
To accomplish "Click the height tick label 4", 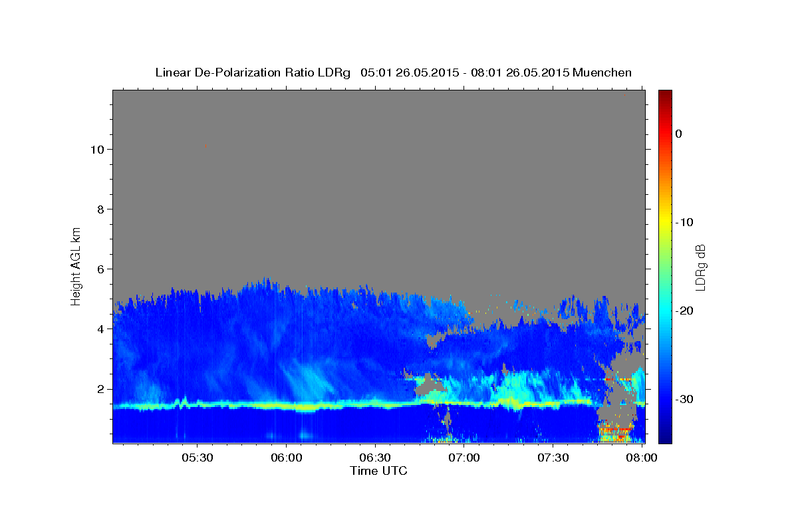I will tap(99, 329).
